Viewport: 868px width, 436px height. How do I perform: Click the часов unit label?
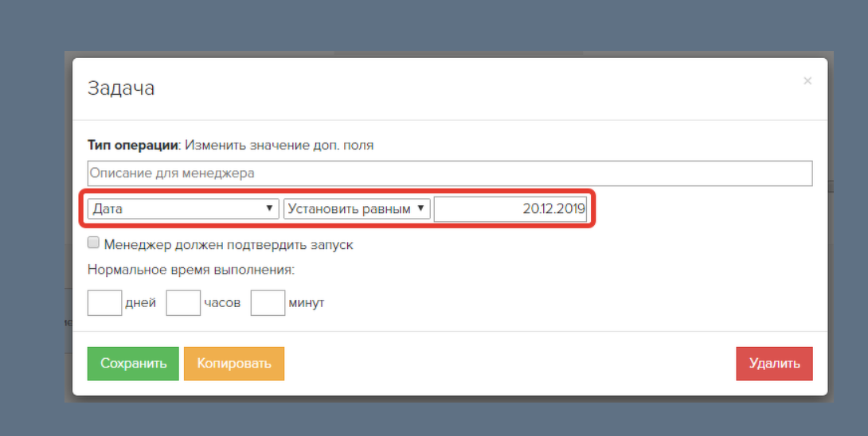coord(222,303)
